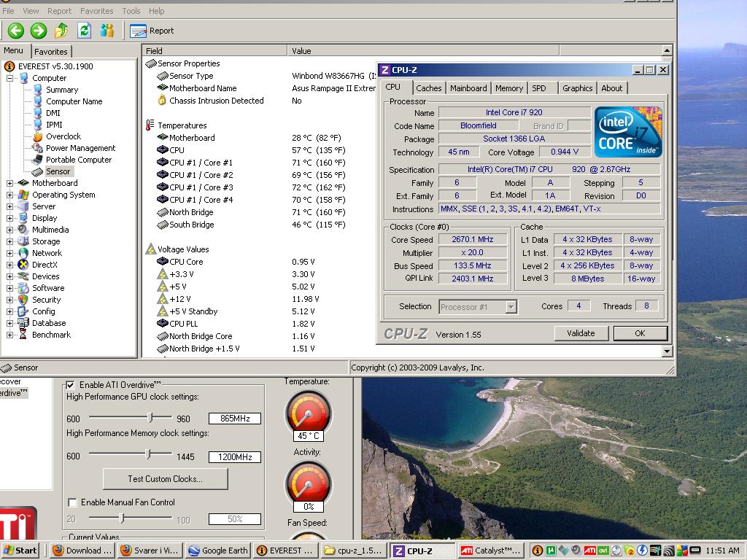Select IPMI item in Computer tree
Screen dimensions: 747x560
[54, 125]
